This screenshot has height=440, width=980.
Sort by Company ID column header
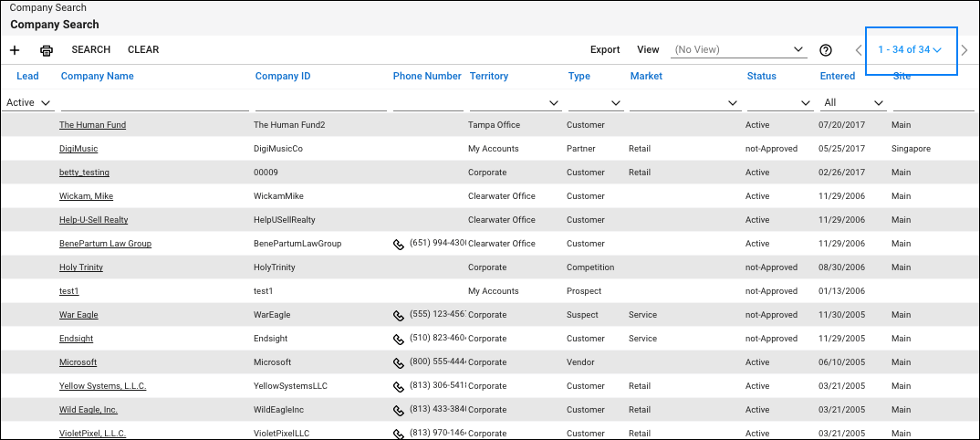283,77
